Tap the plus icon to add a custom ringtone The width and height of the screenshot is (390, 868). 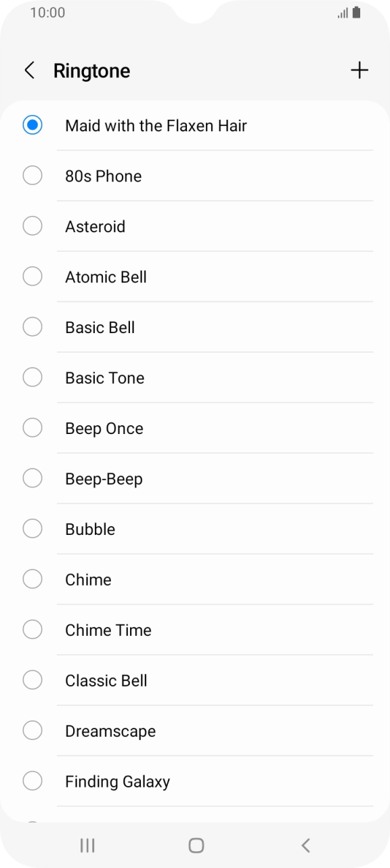360,70
